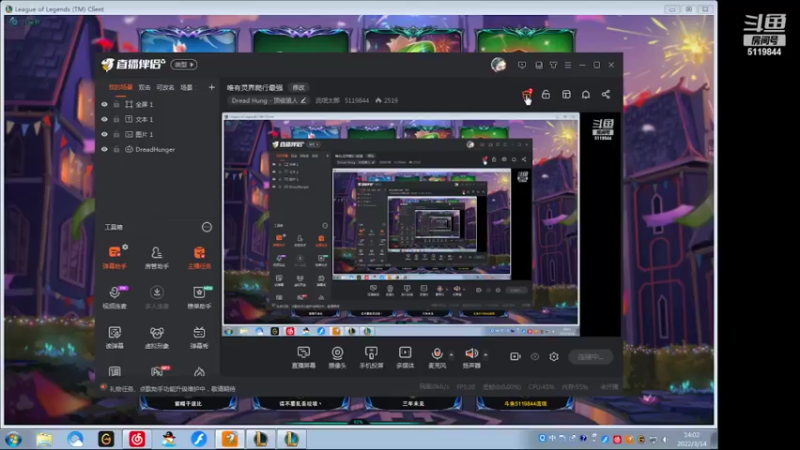
Task: Open the 读弹幕 read-danmaku tool
Action: 115,337
